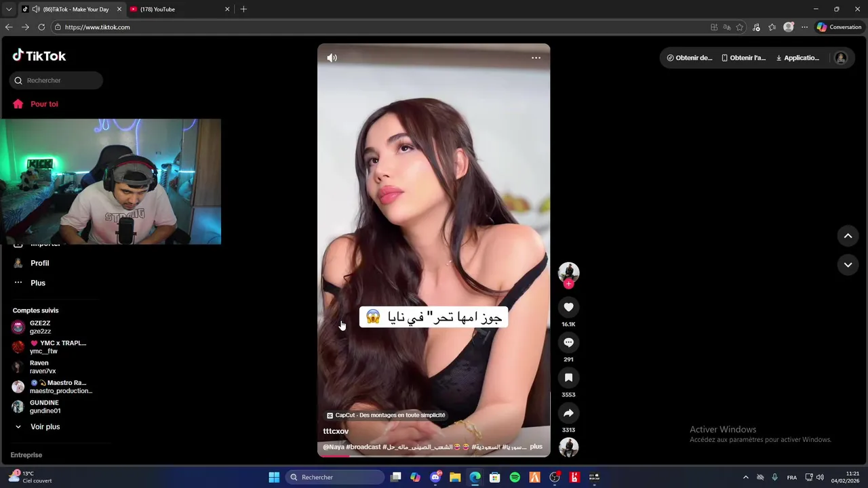Open the tab actions dropdown arrow
The height and width of the screenshot is (488, 868).
(x=9, y=9)
